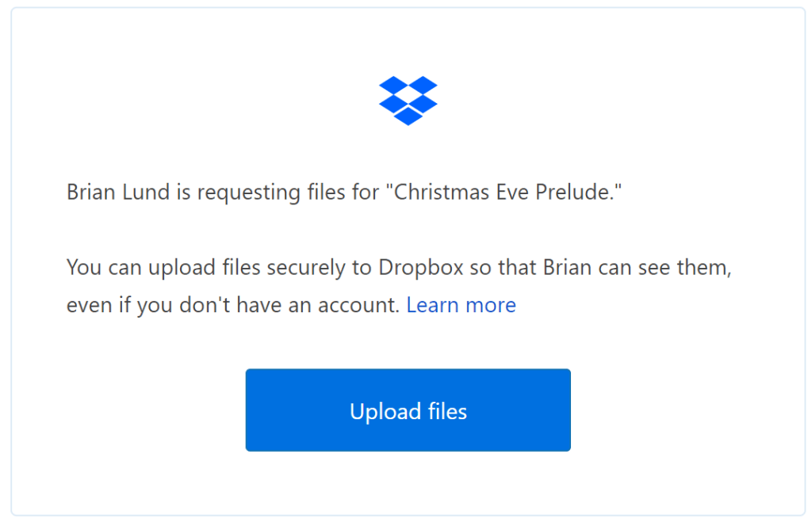Select the blue diamond-shaped Dropbox emblem
This screenshot has height=523, width=812.
(408, 100)
